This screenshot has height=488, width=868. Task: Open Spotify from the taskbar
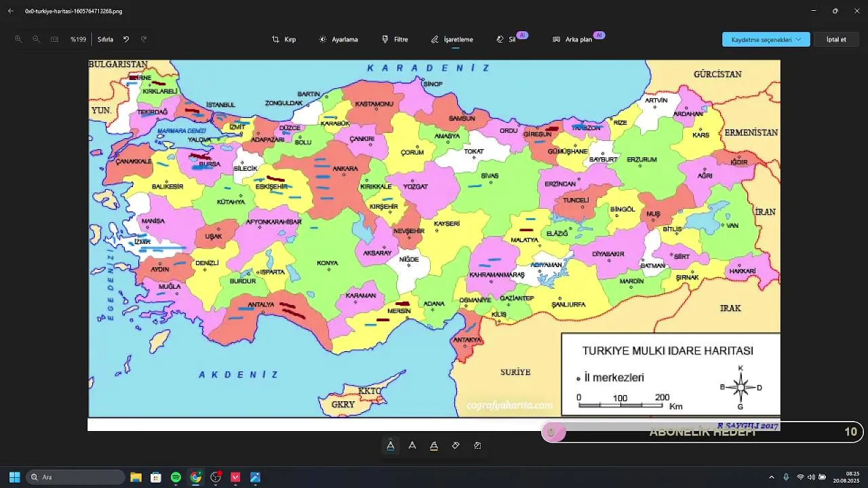[x=176, y=477]
